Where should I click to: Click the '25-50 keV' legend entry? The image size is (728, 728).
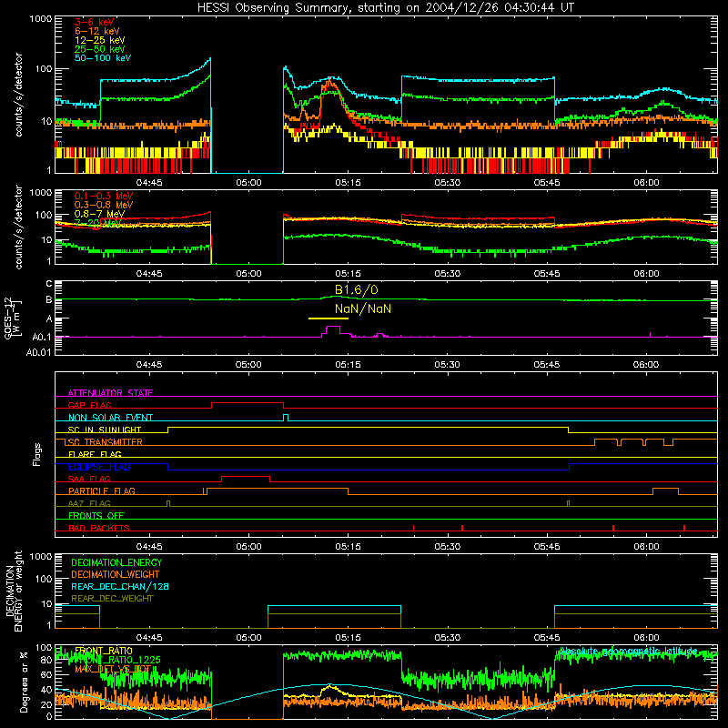[x=99, y=49]
